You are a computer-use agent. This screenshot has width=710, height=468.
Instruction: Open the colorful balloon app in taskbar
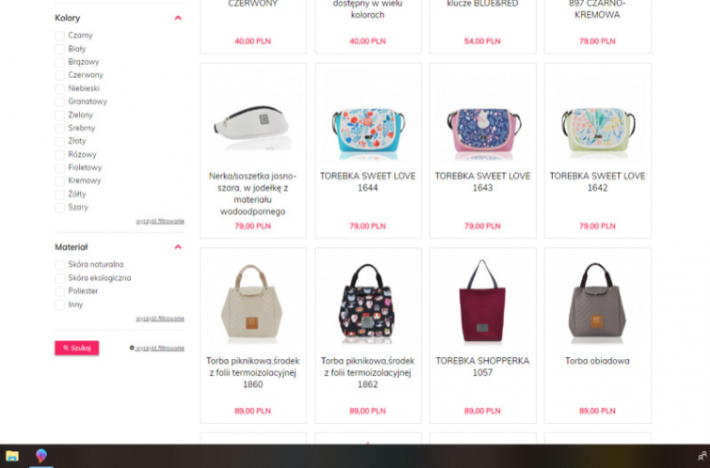pos(41,455)
